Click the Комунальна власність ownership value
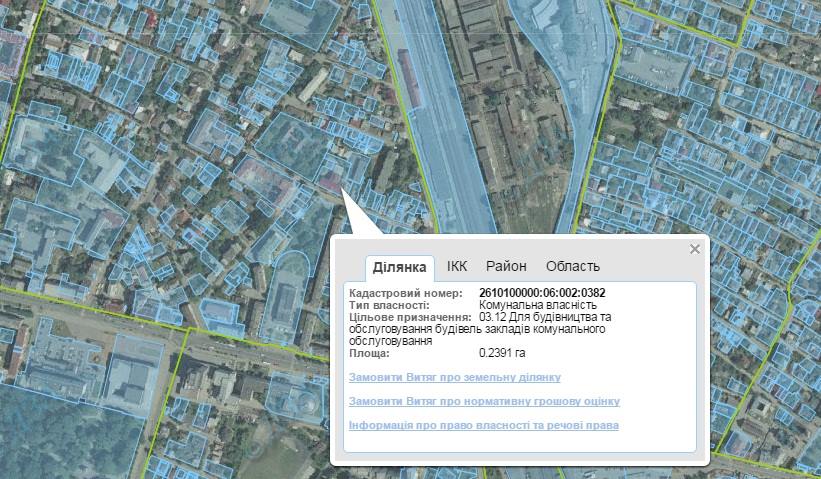 [538, 304]
